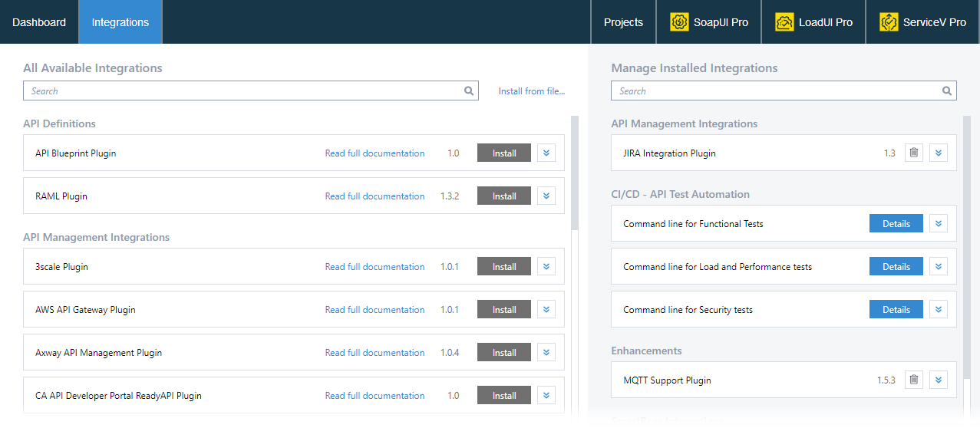Open the ServiceV Pro module
This screenshot has height=428, width=980.
click(922, 22)
